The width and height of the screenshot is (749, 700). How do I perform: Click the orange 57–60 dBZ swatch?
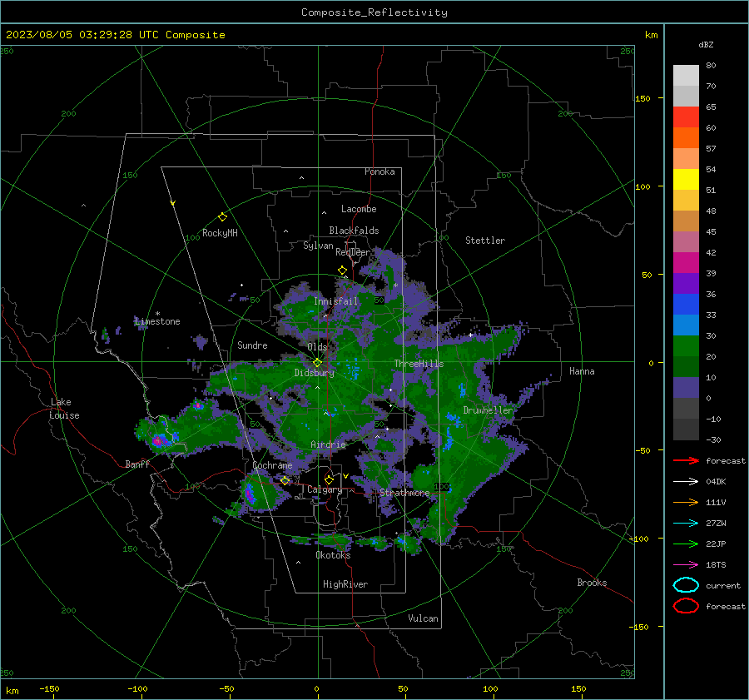pyautogui.click(x=686, y=137)
